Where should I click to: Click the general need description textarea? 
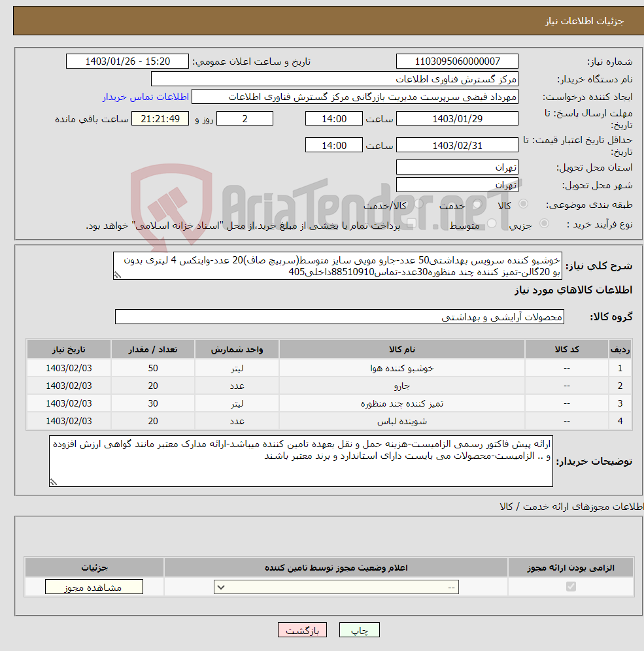pyautogui.click(x=337, y=266)
